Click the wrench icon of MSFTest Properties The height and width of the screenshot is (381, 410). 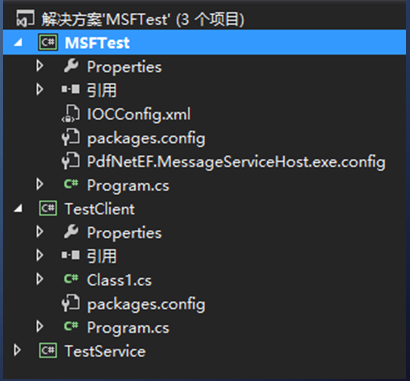point(71,66)
